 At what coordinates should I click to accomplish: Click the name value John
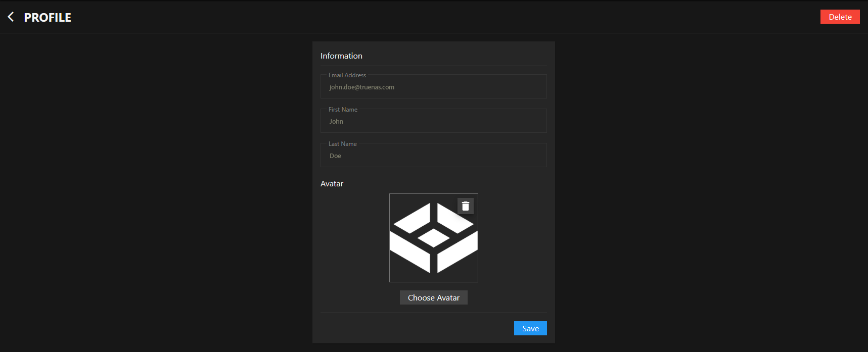336,122
